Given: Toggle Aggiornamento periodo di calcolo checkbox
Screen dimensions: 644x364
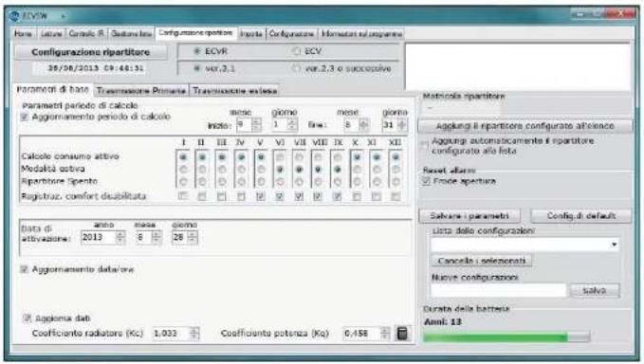Looking at the screenshot, I should point(25,117).
